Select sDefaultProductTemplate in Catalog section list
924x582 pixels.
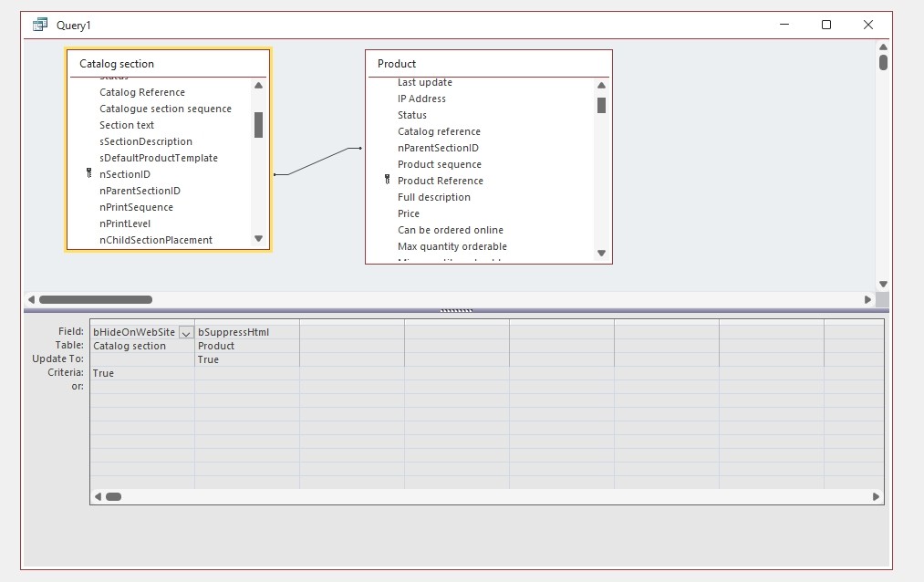pyautogui.click(x=158, y=158)
